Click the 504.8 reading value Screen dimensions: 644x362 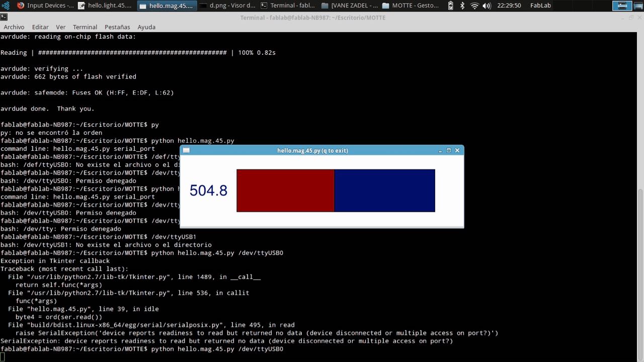click(x=208, y=191)
